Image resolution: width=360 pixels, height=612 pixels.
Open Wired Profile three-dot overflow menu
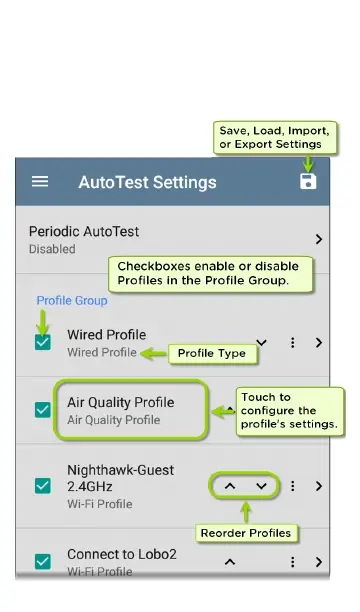point(292,343)
